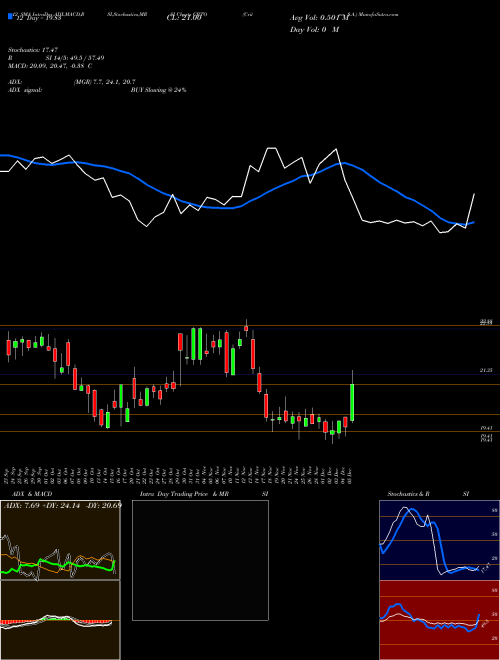The height and width of the screenshot is (660, 500).
Task: Click the 'MACD: 20.09, 20.47, -0.38 C' line
Action: (50, 66)
